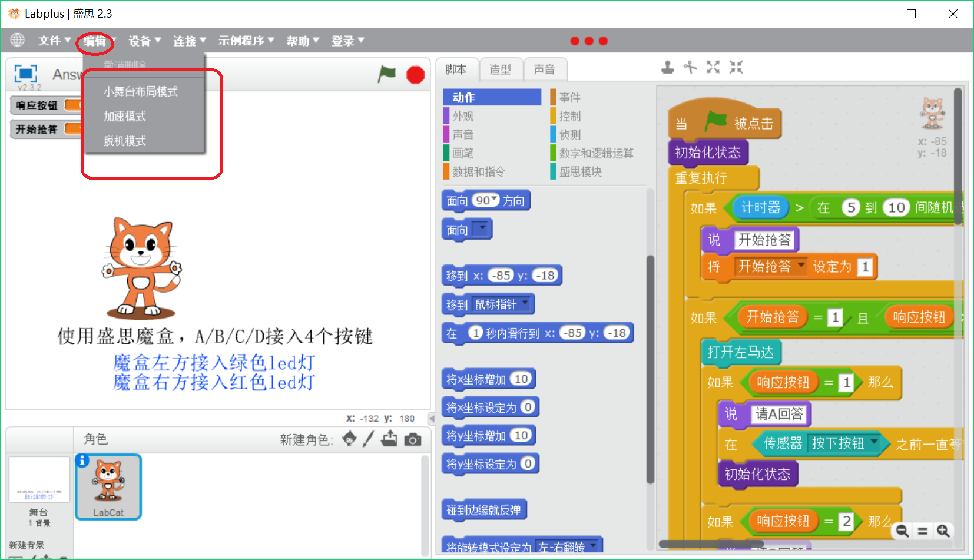Create a new sprite from the camera
This screenshot has width=974, height=560.
click(x=413, y=439)
